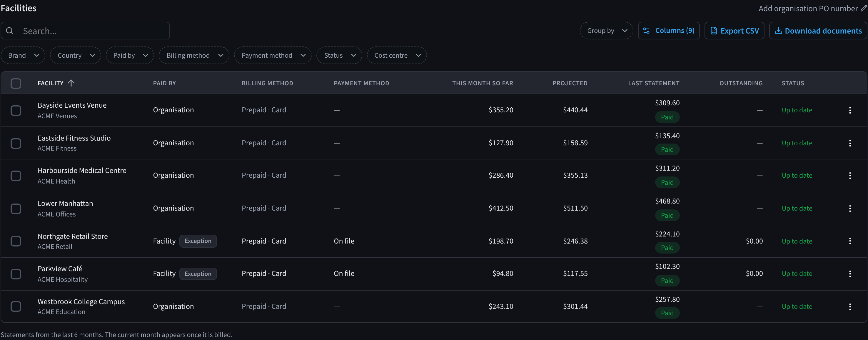Sort by the Outstanding column header
Image resolution: width=868 pixels, height=340 pixels.
click(741, 83)
